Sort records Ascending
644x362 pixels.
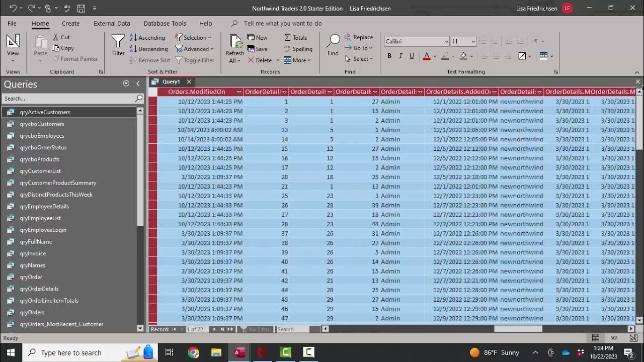[x=147, y=38]
